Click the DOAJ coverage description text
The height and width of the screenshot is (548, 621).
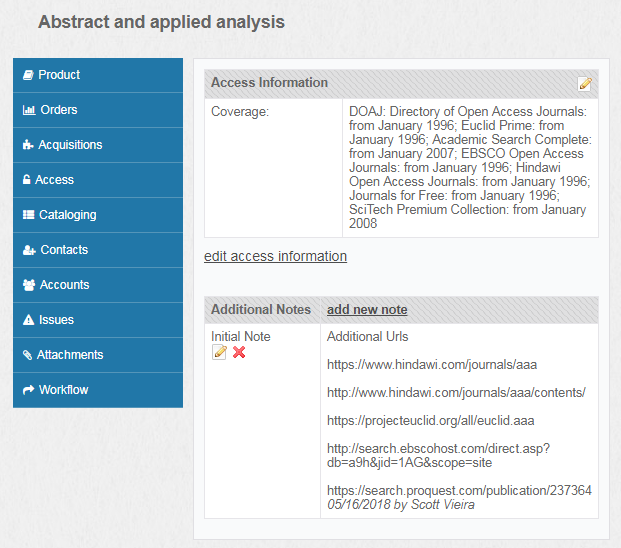click(x=470, y=167)
